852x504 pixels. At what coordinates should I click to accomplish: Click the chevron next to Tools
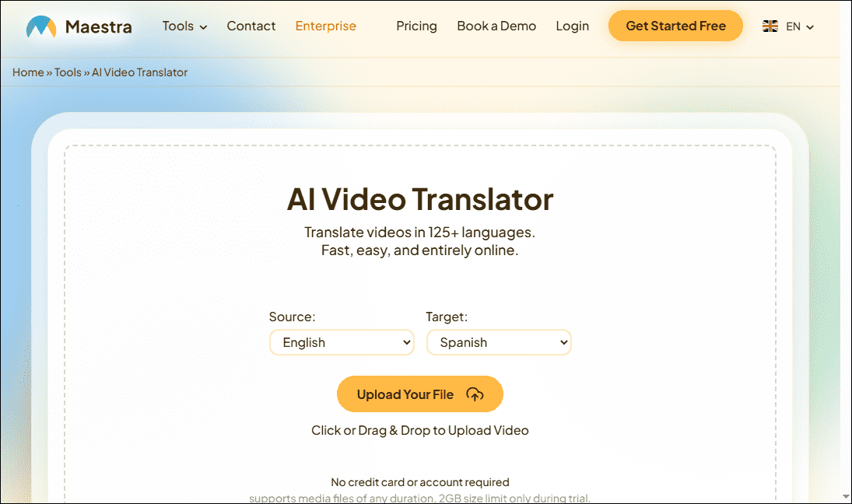tap(205, 26)
